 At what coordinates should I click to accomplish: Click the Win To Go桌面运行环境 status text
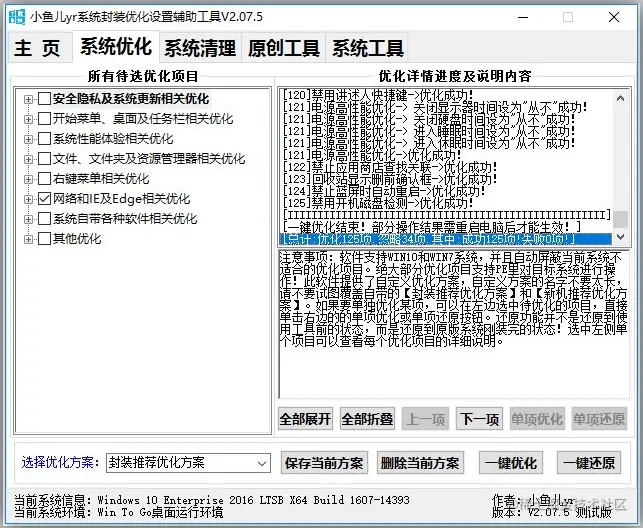click(160, 512)
